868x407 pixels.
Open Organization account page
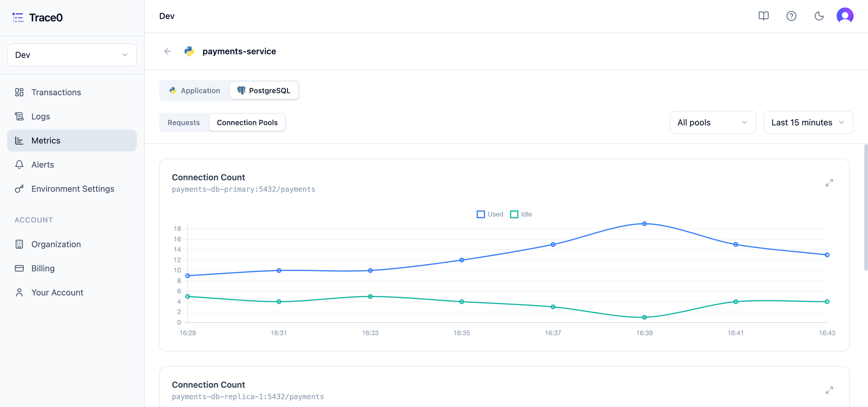point(72,244)
